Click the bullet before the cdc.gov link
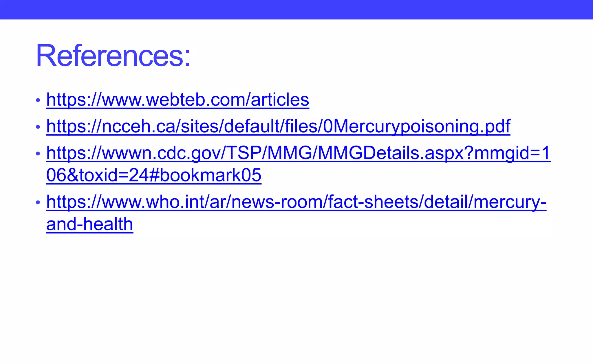 (x=38, y=154)
